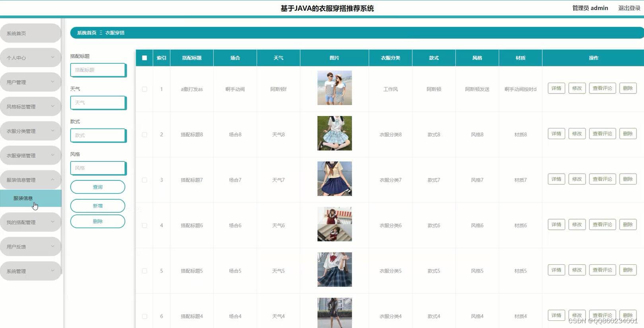Click 系统首页 in the breadcrumb bar
Viewport: 644px width, 328px height.
tap(87, 33)
